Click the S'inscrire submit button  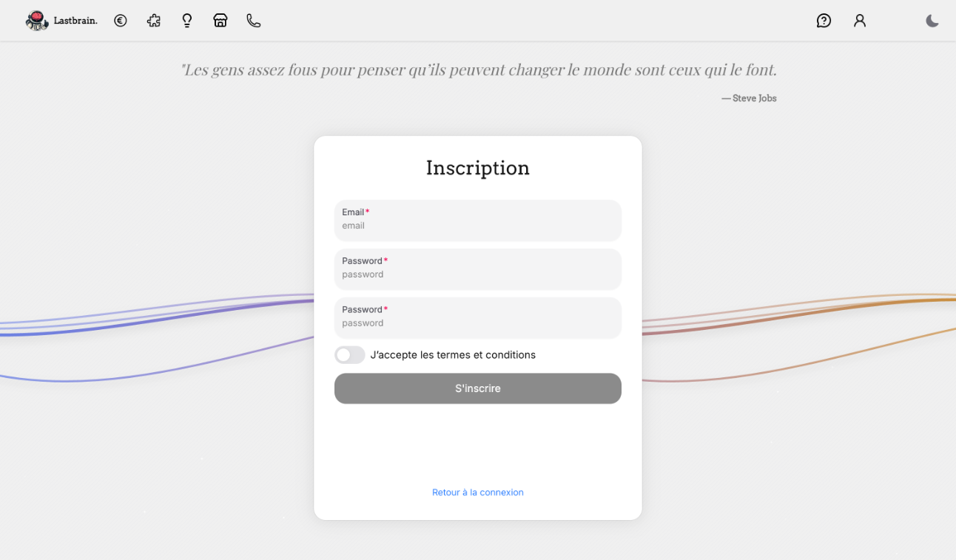click(477, 388)
